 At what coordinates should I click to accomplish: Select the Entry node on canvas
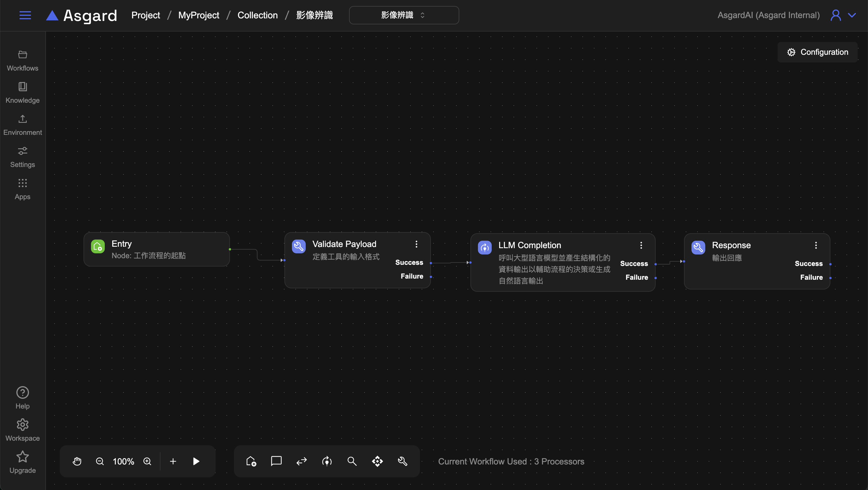point(156,249)
